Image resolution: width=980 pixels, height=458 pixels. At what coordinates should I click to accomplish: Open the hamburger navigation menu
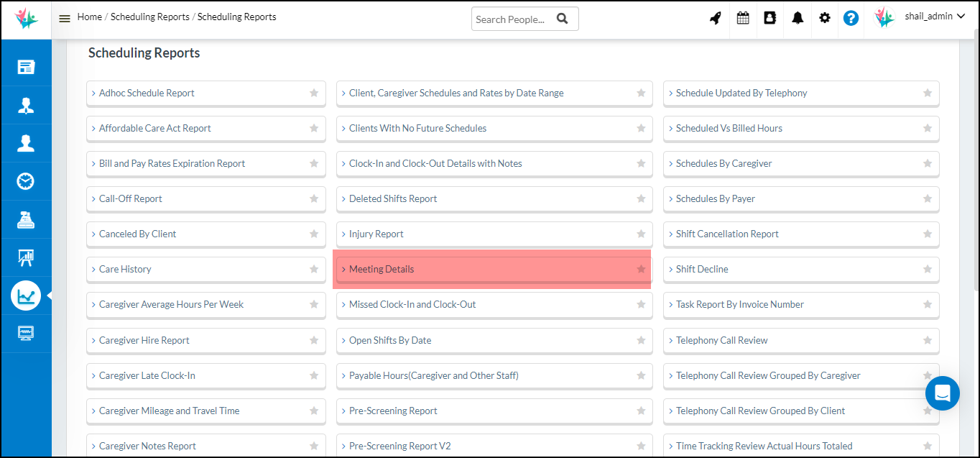tap(64, 17)
